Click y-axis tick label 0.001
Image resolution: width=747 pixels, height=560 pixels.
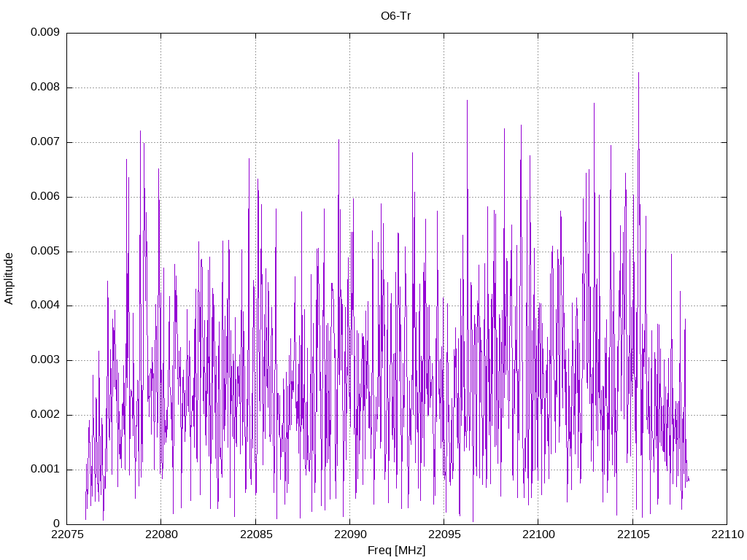point(44,469)
